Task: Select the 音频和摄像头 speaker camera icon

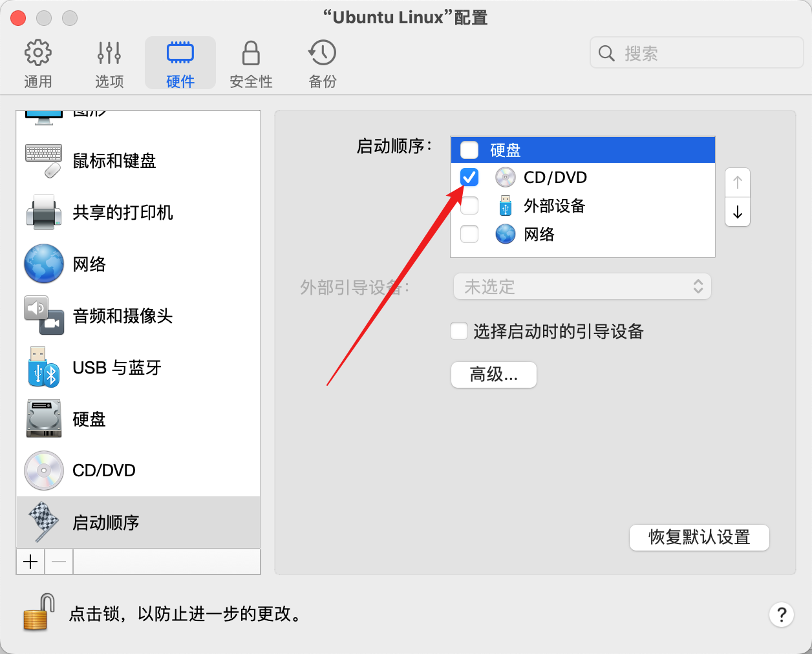Action: pos(44,315)
